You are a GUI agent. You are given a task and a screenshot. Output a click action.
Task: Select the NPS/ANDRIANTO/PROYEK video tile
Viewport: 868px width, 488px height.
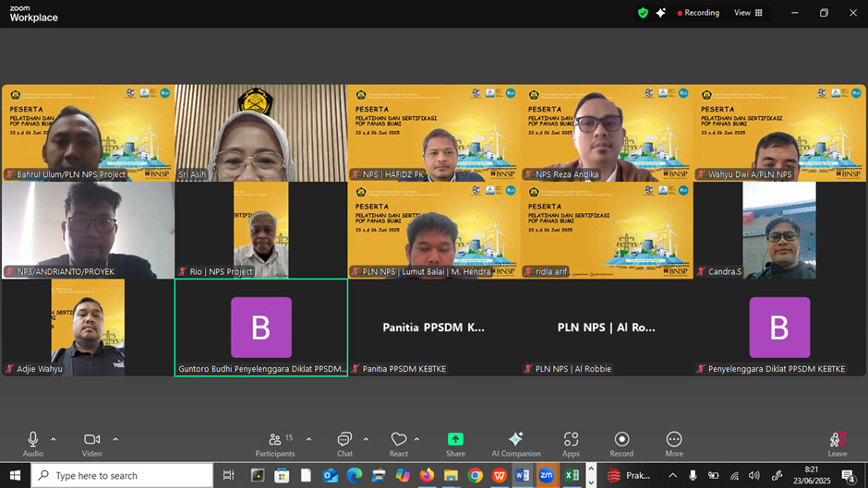pos(88,231)
